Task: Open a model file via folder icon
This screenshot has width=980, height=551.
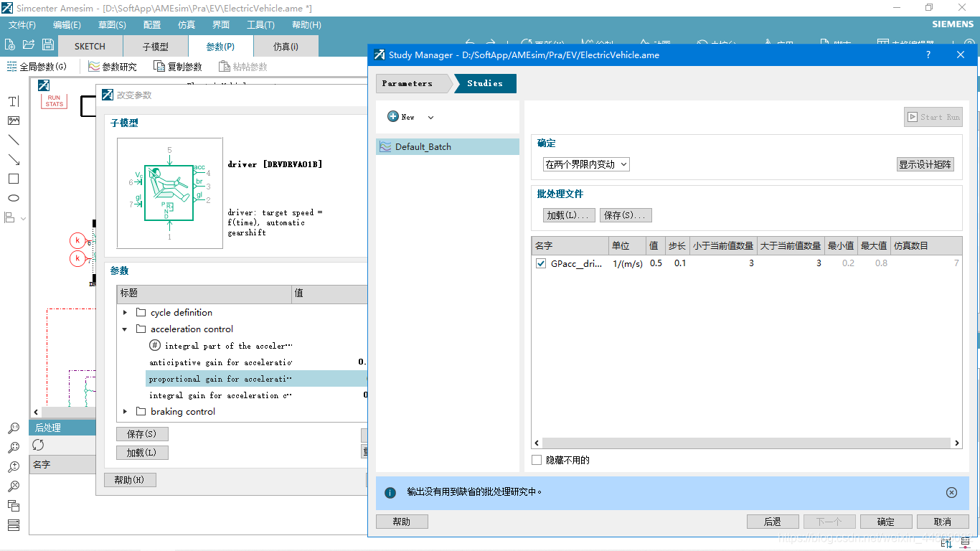Action: point(29,44)
